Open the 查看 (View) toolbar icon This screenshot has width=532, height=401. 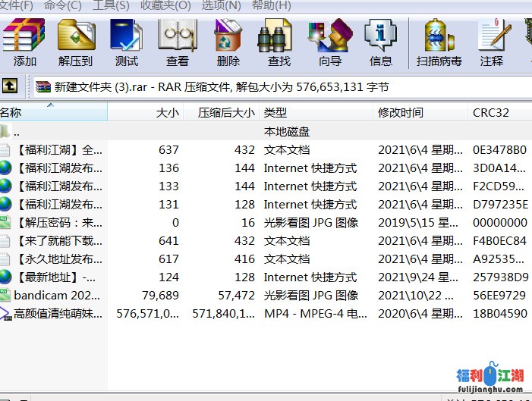[x=178, y=42]
